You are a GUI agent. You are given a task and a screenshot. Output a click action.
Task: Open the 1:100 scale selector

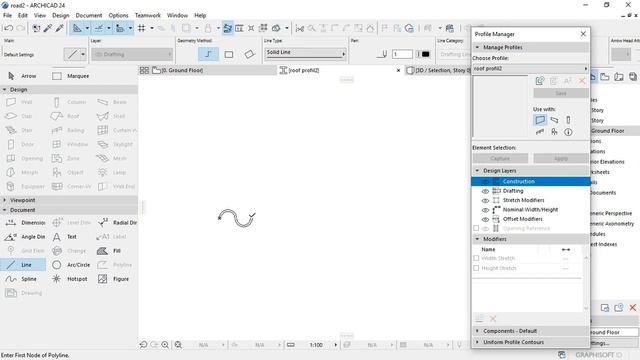316,345
